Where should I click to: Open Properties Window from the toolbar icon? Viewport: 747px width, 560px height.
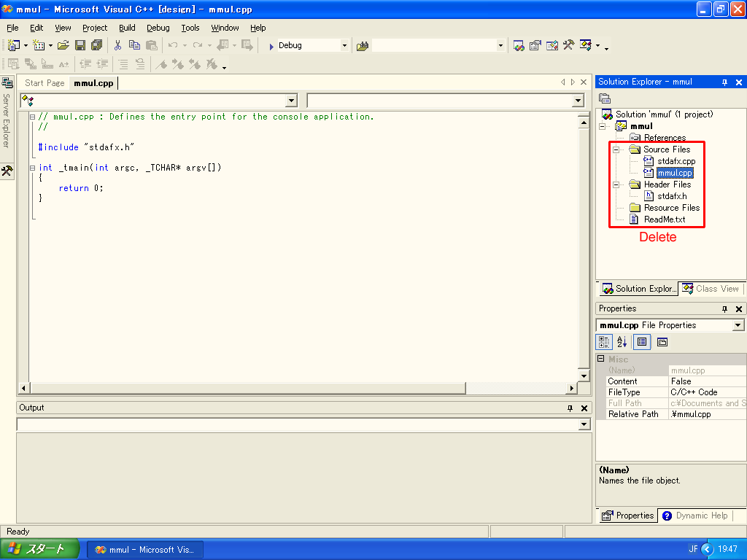point(535,46)
